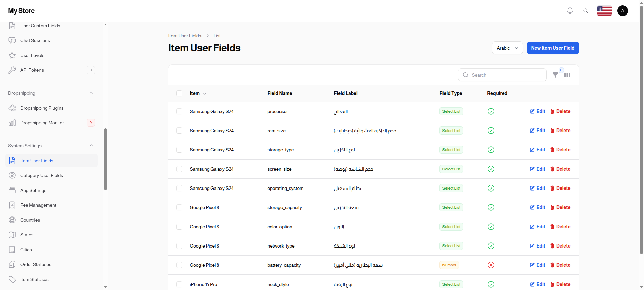
Task: Click not-required X icon for battery_capacity row
Action: [x=491, y=265]
